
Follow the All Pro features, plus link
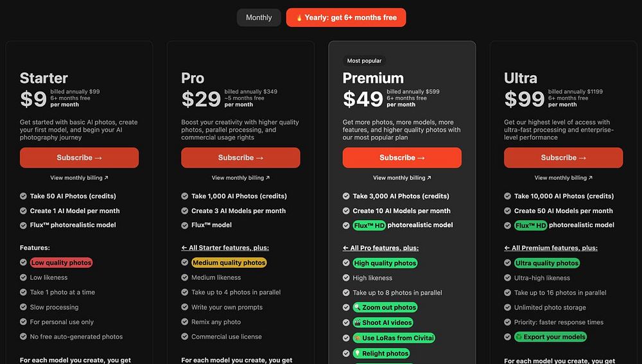pos(381,248)
